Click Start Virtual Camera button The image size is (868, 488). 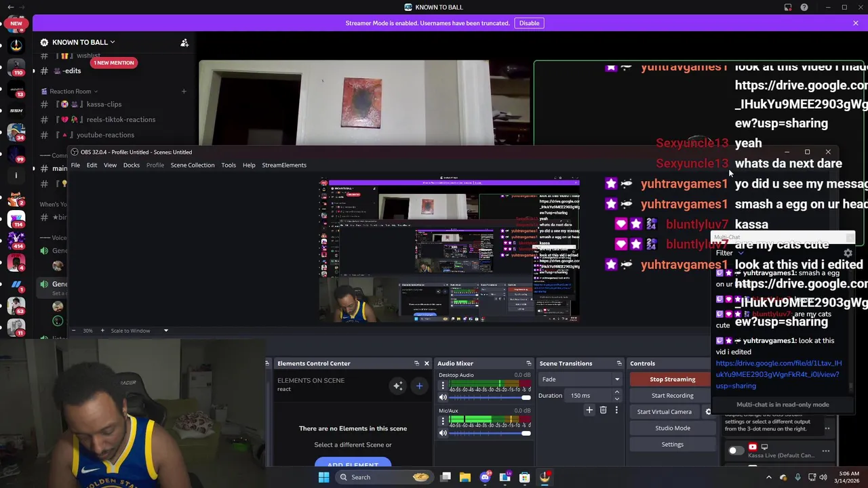tap(665, 411)
